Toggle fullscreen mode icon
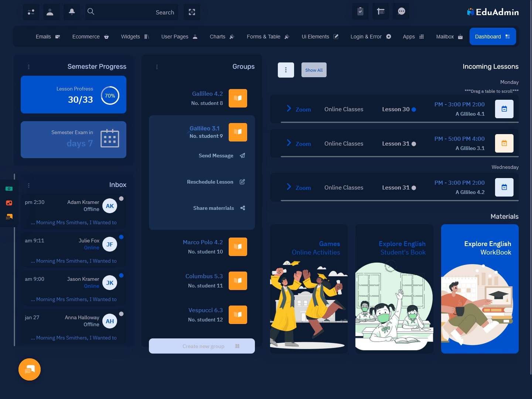This screenshot has width=532, height=399. 192,12
